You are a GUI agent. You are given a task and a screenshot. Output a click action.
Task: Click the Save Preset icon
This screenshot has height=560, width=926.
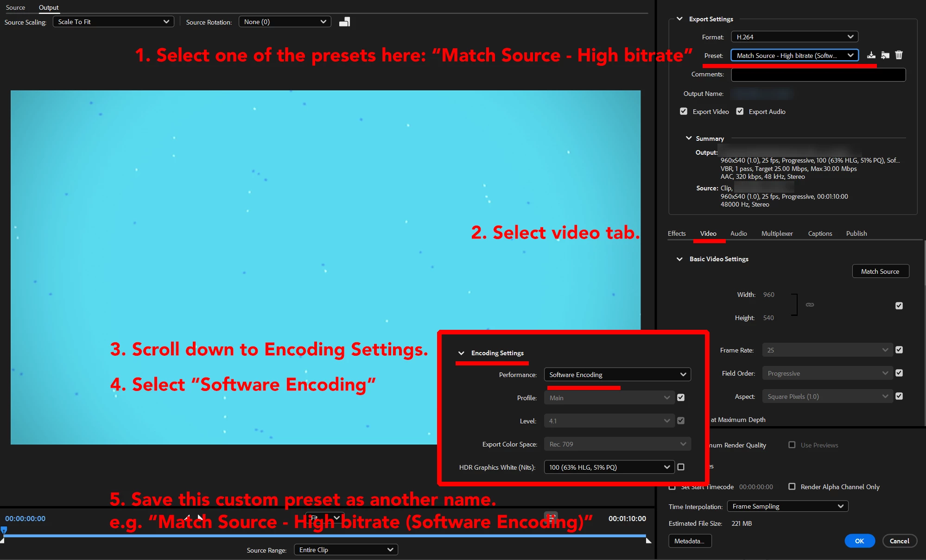pos(871,55)
